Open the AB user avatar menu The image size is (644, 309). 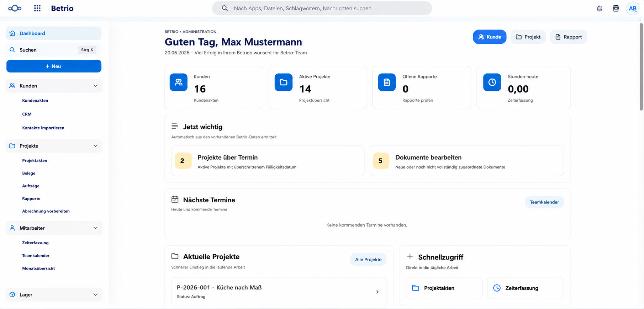(633, 9)
